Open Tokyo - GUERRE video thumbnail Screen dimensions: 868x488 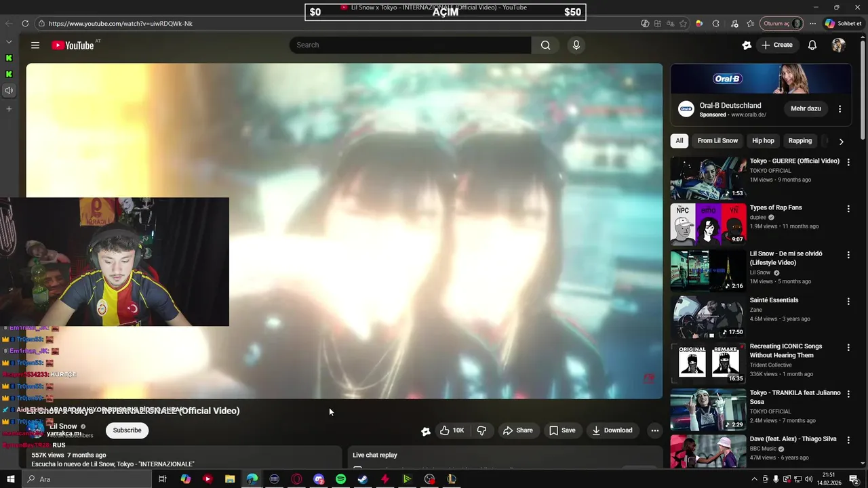pyautogui.click(x=708, y=178)
